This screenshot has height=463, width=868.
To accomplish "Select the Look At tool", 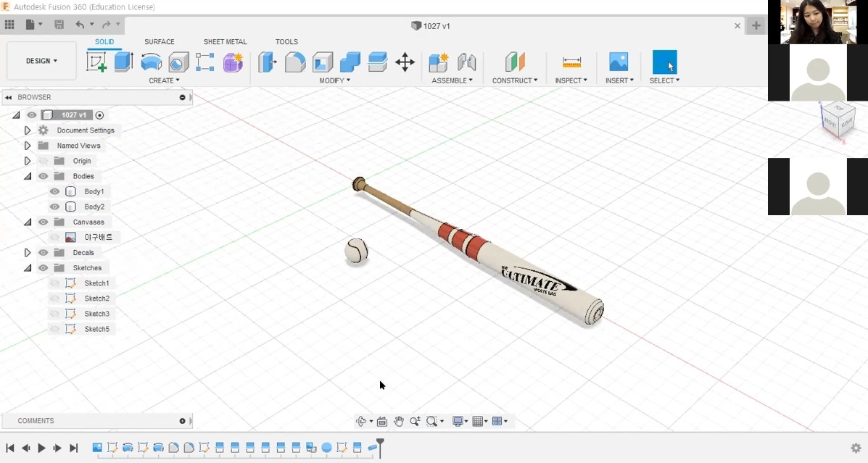I will click(x=382, y=421).
